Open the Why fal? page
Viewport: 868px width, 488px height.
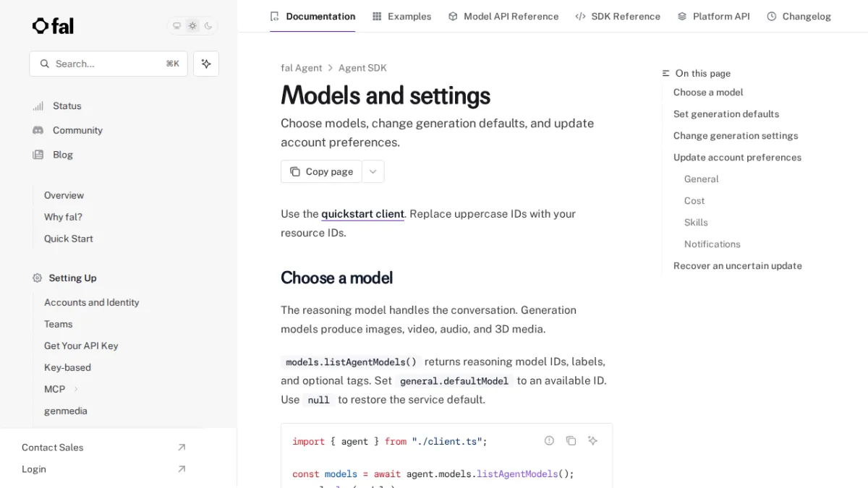[63, 217]
